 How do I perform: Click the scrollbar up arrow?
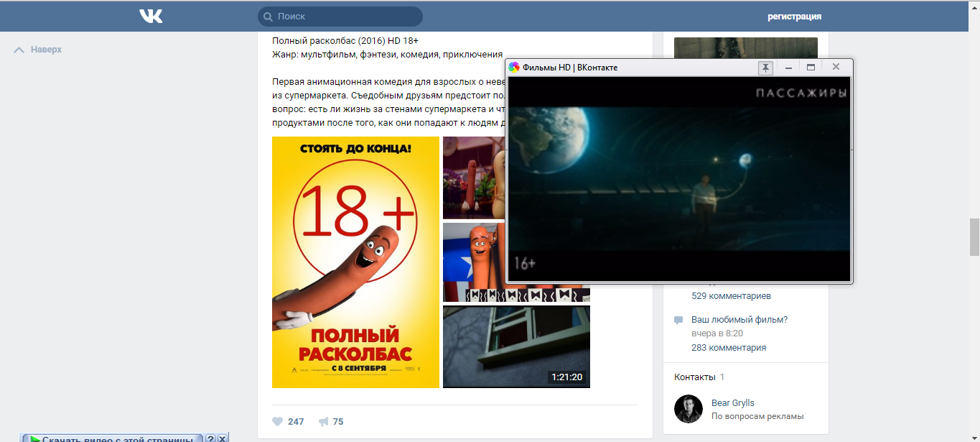pyautogui.click(x=974, y=6)
